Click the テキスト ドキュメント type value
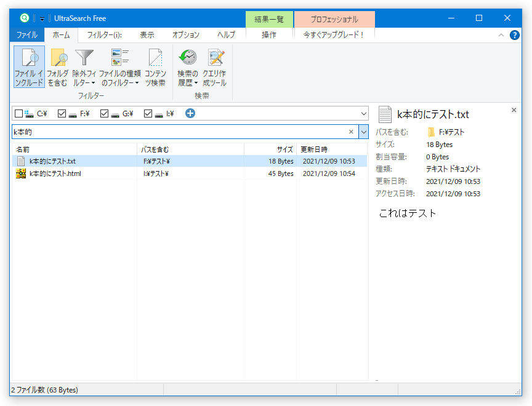Screen dimensions: 532x406 coord(453,169)
